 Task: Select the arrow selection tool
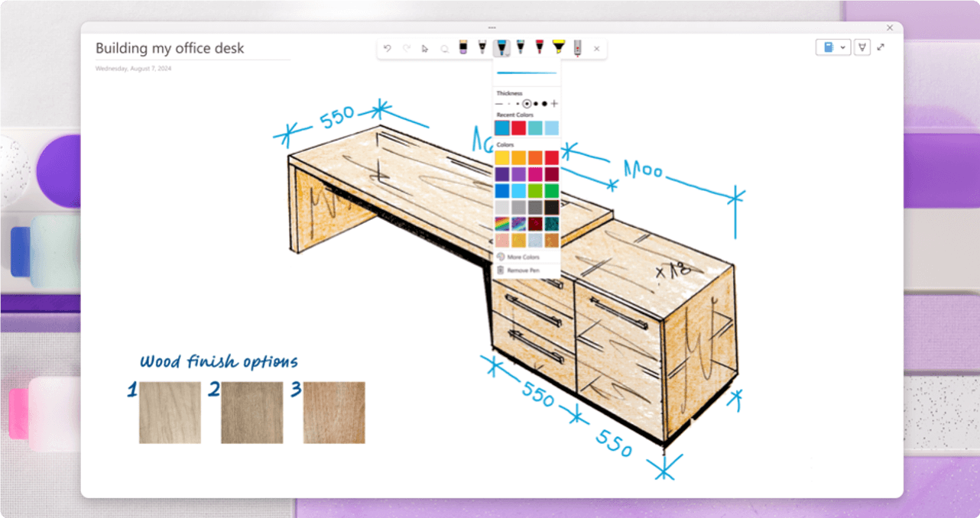coord(425,49)
